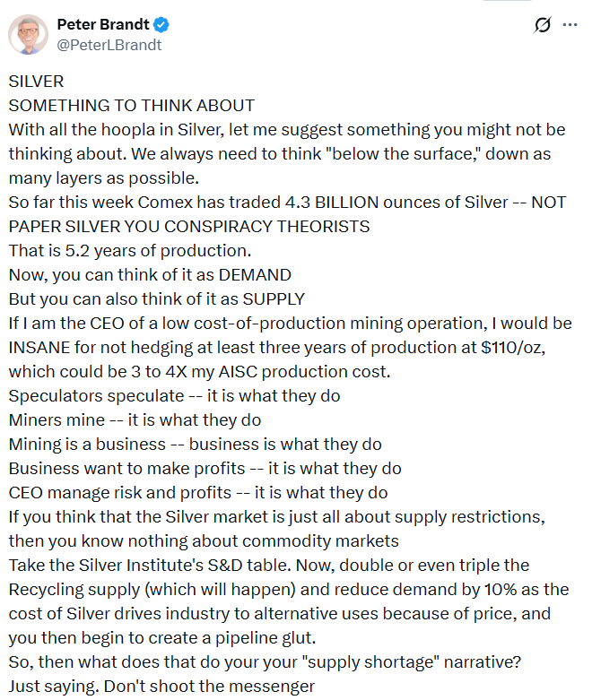Viewport: 592px width, 700px height.
Task: Open the @PeterLBrandt handle link
Action: pos(109,44)
